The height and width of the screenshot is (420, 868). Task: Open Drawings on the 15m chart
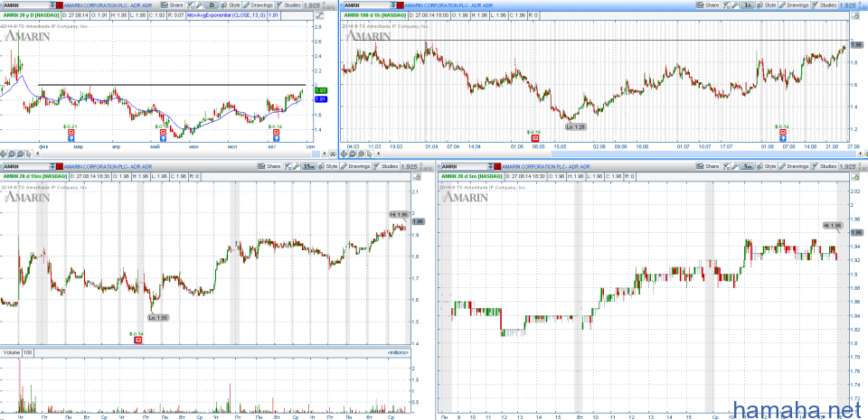pos(356,166)
